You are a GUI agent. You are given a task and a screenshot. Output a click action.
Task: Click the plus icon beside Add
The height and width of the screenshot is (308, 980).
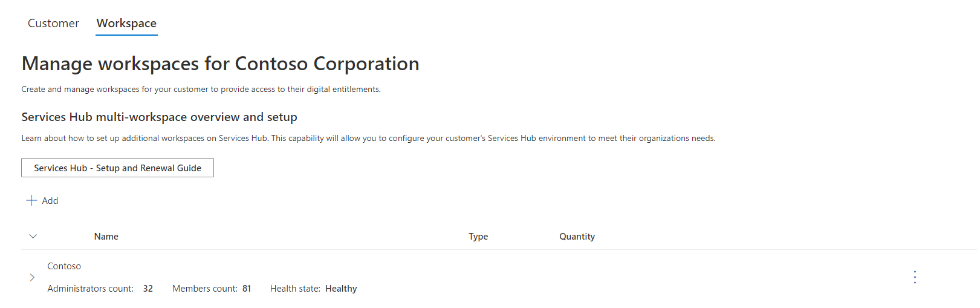pyautogui.click(x=31, y=200)
